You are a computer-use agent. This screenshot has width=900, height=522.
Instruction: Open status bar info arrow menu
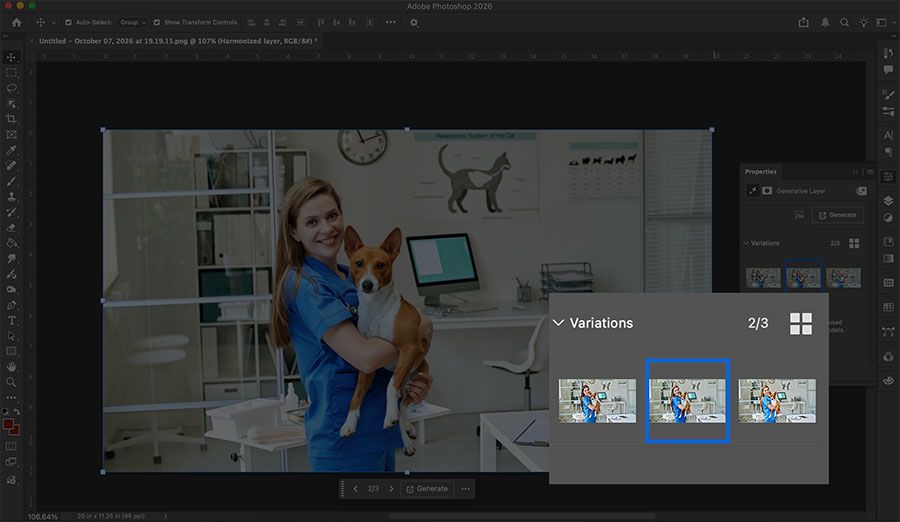(165, 516)
